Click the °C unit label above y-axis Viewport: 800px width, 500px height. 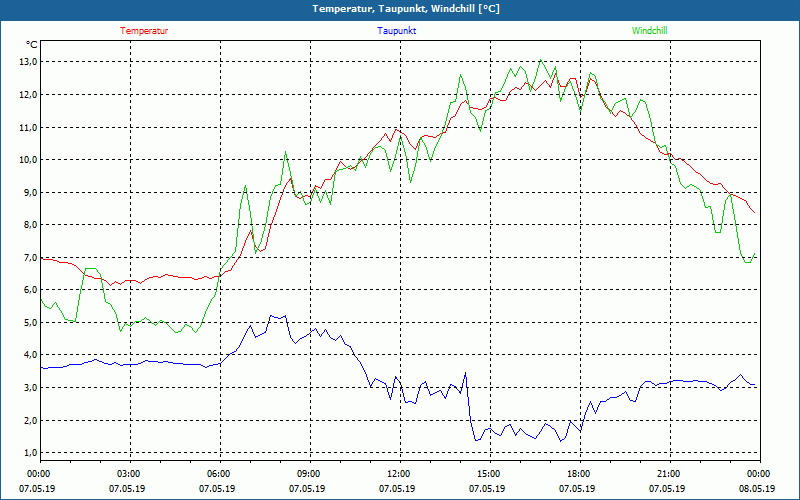point(32,44)
